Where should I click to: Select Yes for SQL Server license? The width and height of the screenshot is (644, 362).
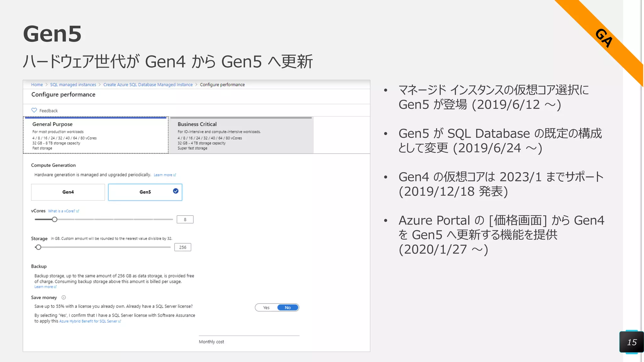click(x=266, y=308)
